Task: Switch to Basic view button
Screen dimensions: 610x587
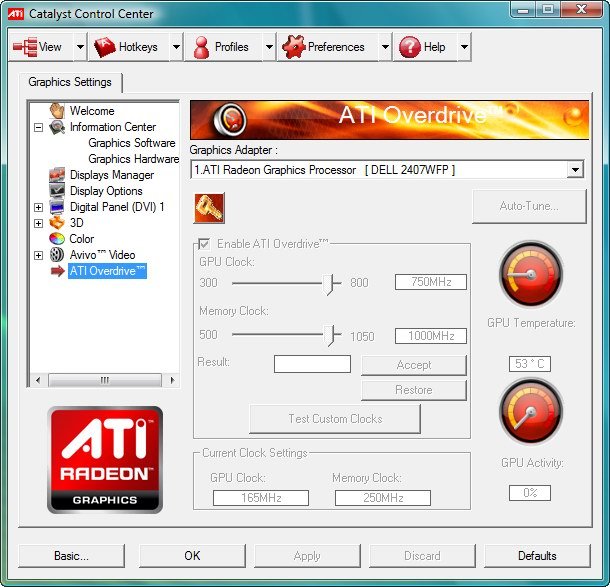Action: tap(71, 555)
